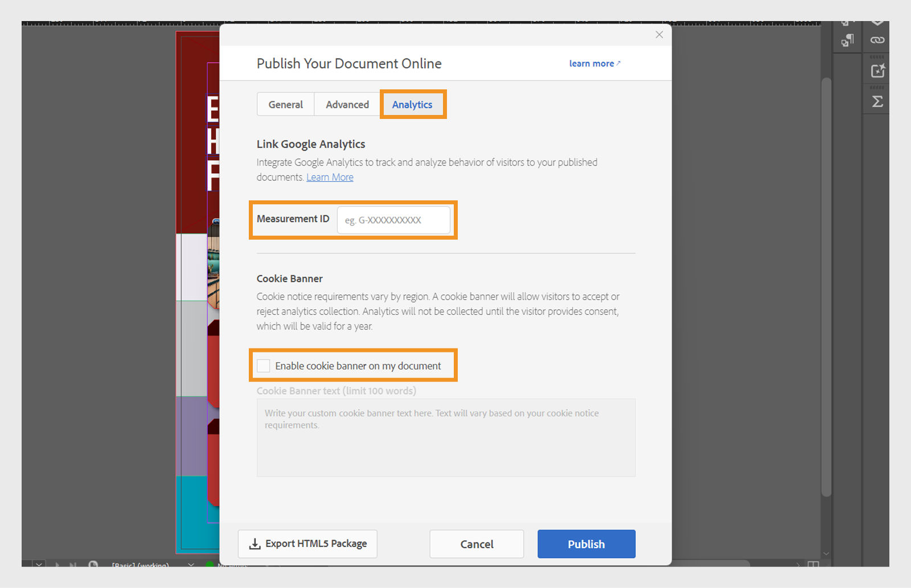The image size is (911, 588).
Task: Click the green preflight status dot
Action: pyautogui.click(x=210, y=565)
